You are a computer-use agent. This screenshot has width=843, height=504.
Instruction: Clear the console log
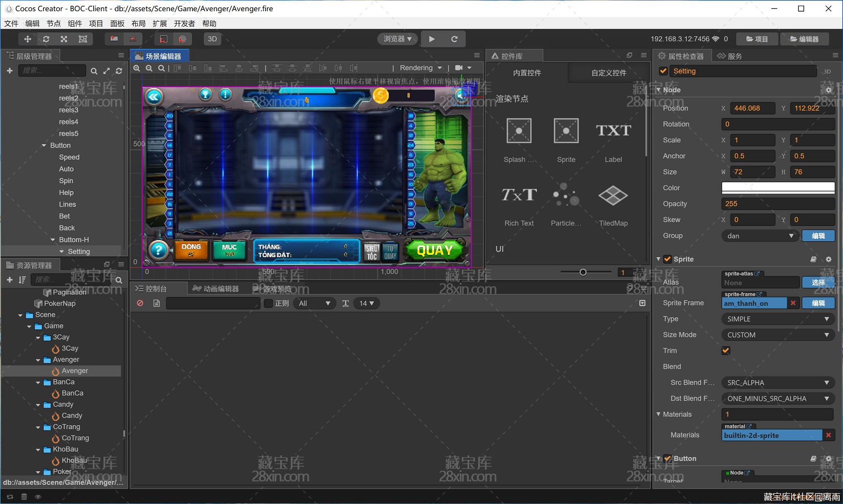pos(140,303)
